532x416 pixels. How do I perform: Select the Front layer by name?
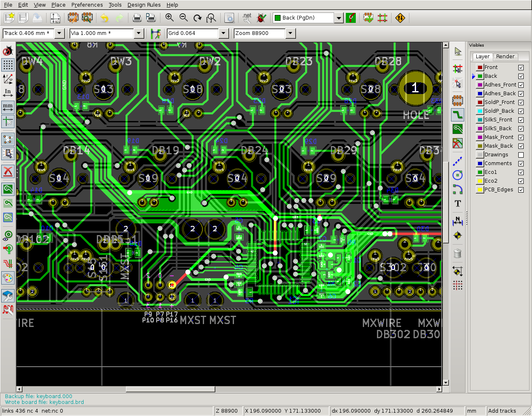coord(491,67)
